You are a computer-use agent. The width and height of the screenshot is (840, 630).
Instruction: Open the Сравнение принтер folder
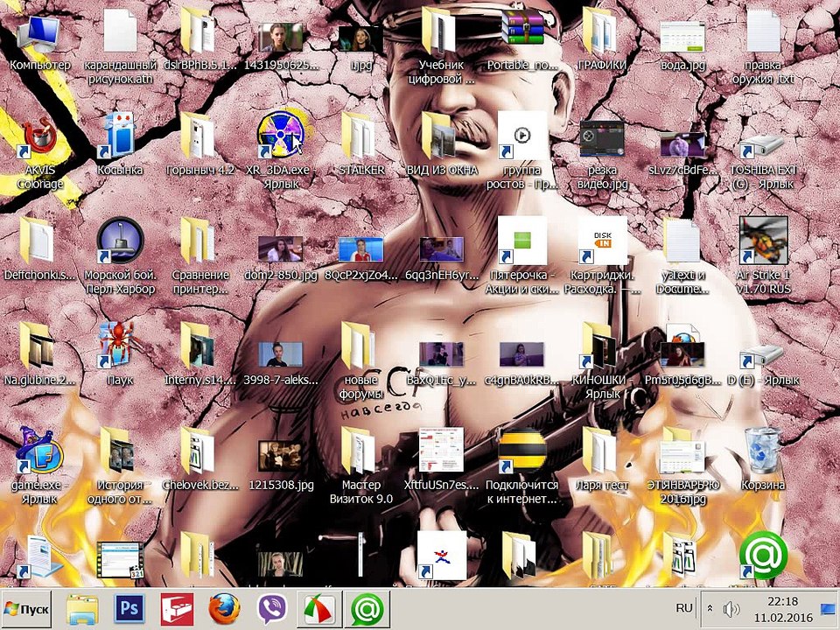coord(200,241)
